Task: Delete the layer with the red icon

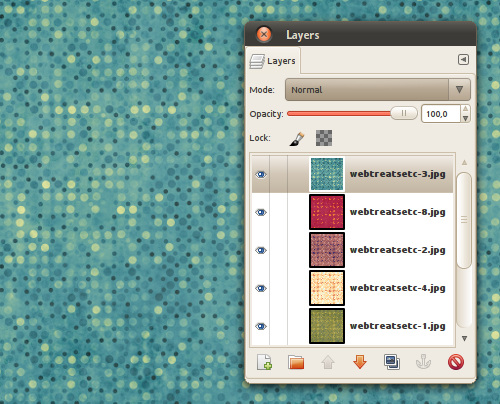Action: (456, 362)
